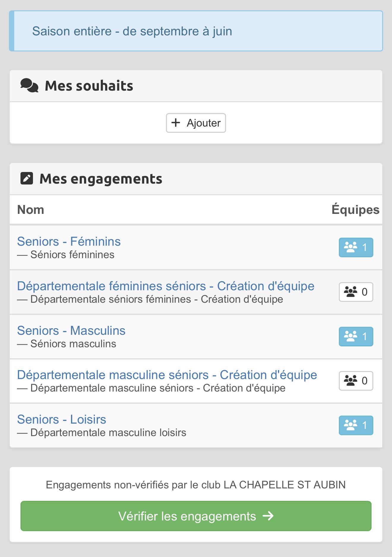Open team count badge for Départementale féminines séniors
This screenshot has width=392, height=557.
[356, 292]
